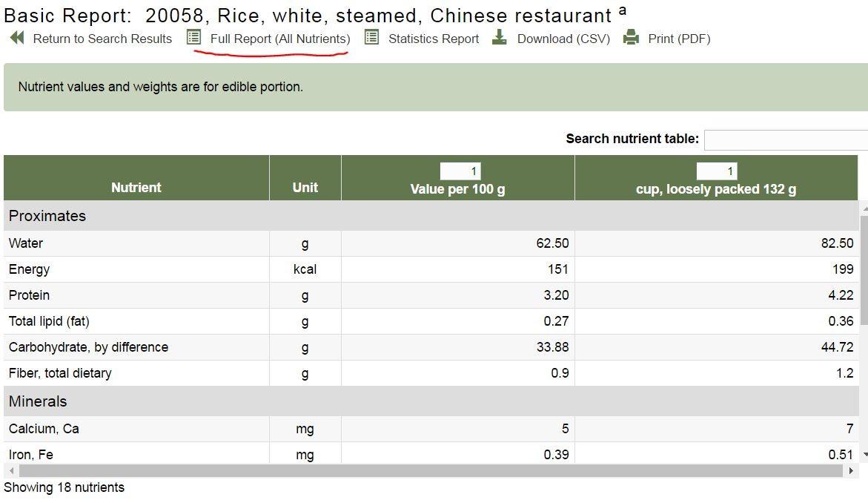The width and height of the screenshot is (868, 503).
Task: Click the footnote 'a' superscript in title
Action: [x=623, y=10]
